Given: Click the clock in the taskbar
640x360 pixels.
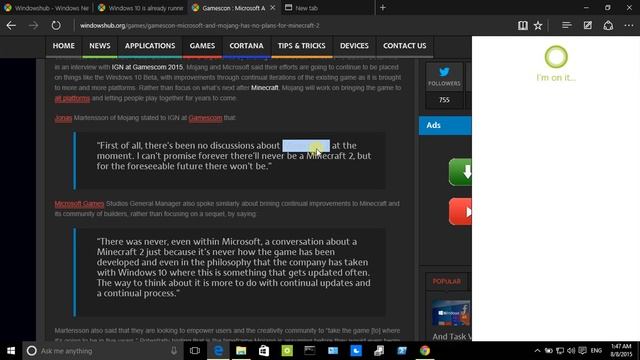Looking at the screenshot, I should [x=621, y=351].
